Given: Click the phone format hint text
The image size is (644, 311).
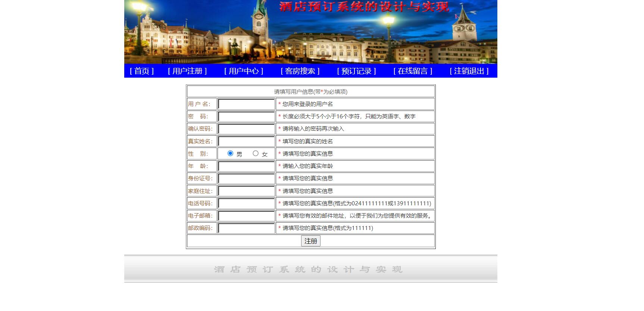Looking at the screenshot, I should point(357,203).
